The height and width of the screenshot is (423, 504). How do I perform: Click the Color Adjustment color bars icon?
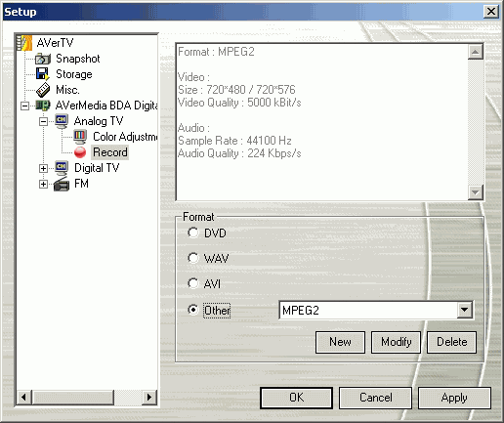(80, 137)
